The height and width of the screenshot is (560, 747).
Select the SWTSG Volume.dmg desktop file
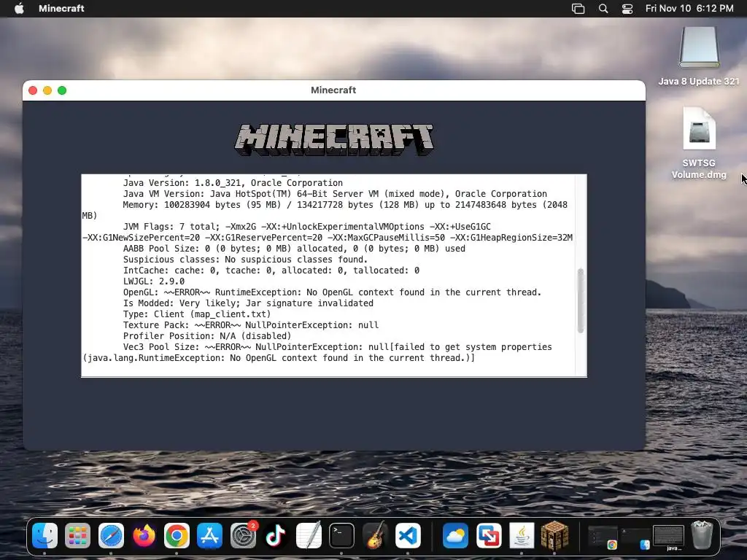tap(699, 143)
